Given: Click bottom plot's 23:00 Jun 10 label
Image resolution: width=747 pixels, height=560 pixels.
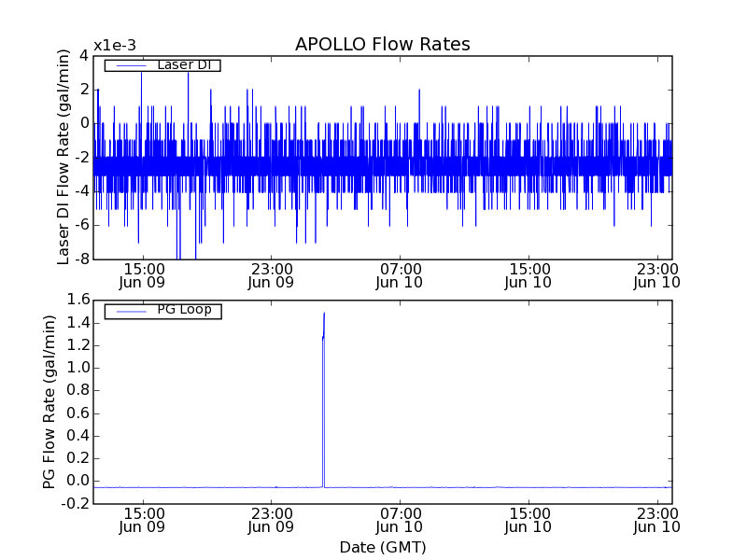Looking at the screenshot, I should point(657,521).
